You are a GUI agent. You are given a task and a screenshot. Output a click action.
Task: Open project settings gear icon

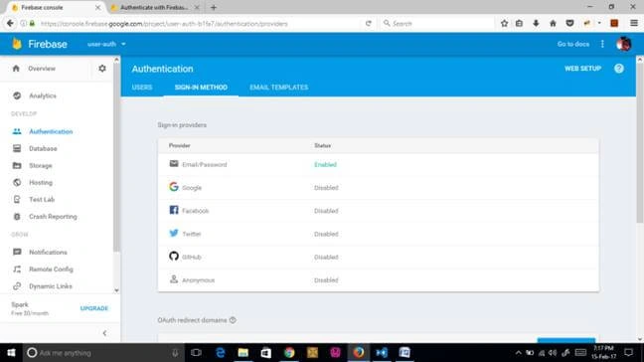point(102,69)
